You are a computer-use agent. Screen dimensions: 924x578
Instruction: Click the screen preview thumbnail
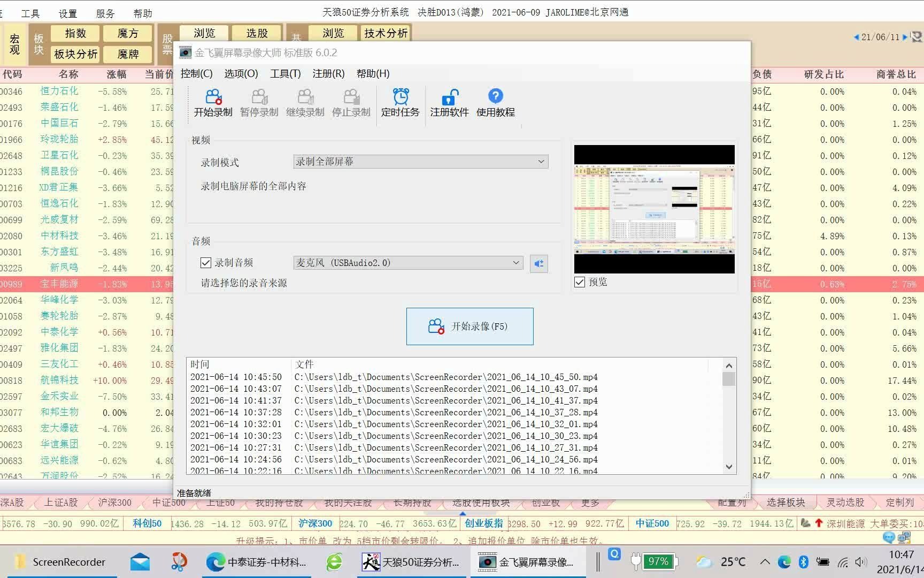[654, 209]
